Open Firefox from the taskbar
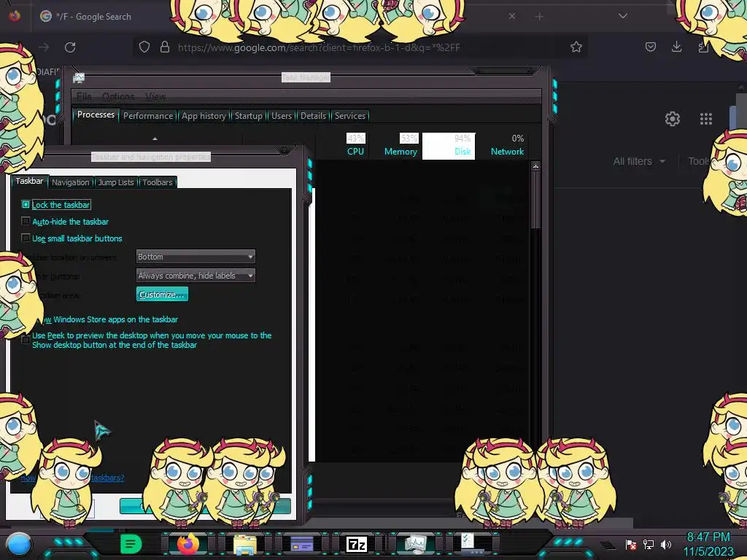The width and height of the screenshot is (747, 560). [x=187, y=544]
